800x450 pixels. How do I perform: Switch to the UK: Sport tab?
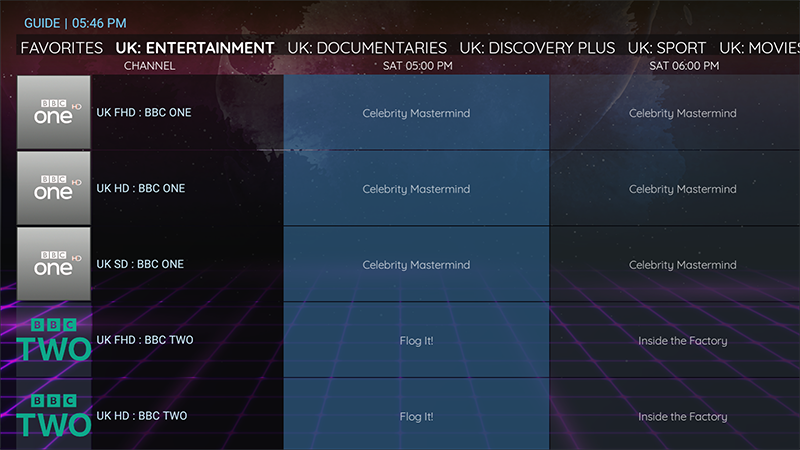click(x=667, y=48)
